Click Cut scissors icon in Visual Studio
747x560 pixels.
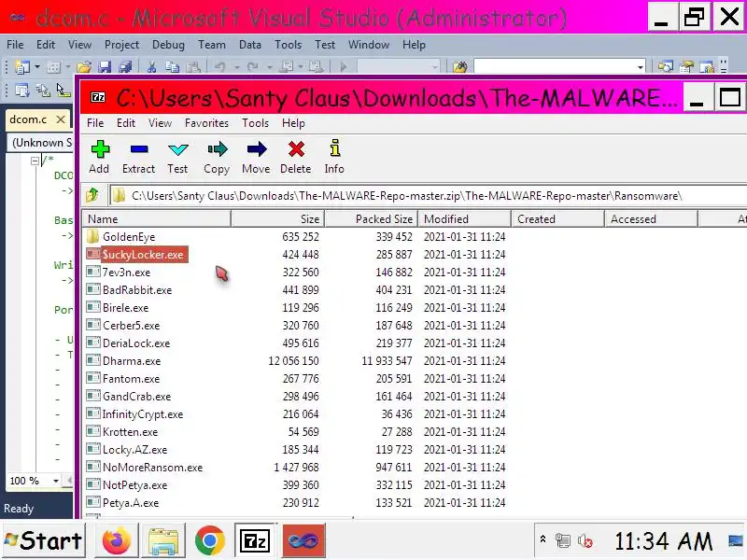click(x=151, y=66)
